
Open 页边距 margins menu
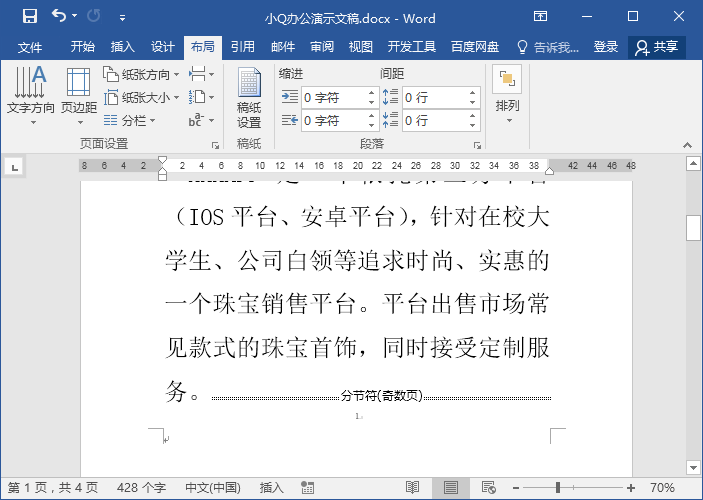[x=79, y=96]
